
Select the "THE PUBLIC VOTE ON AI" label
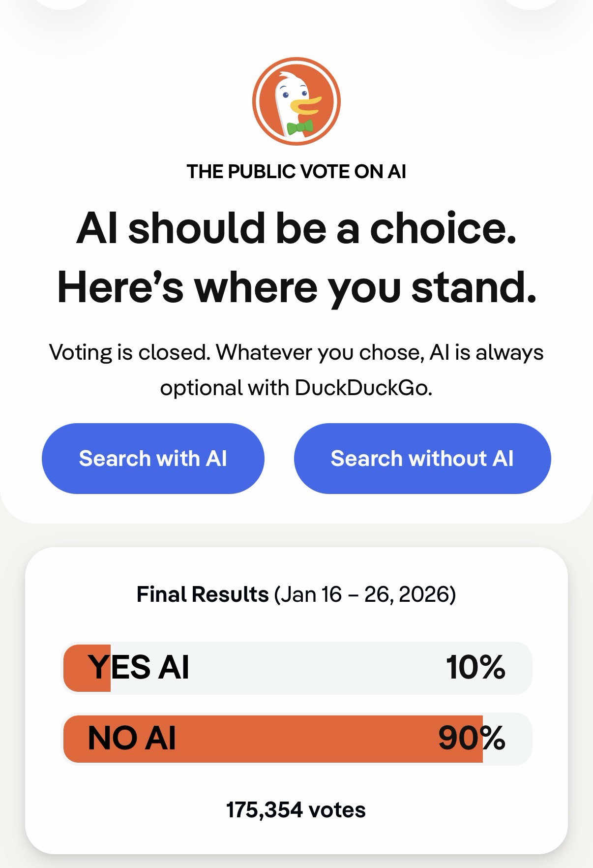296,171
